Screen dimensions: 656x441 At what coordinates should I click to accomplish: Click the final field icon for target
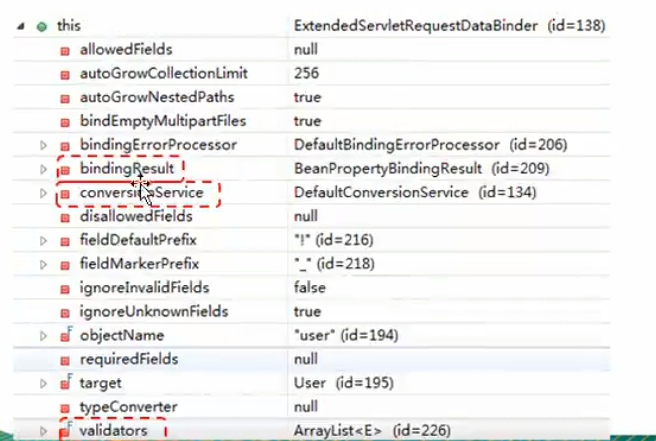(x=66, y=382)
